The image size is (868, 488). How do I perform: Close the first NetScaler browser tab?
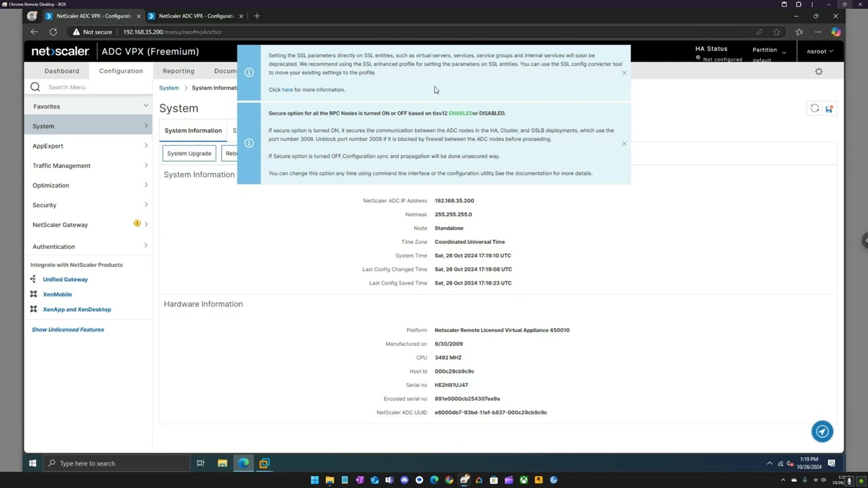point(138,16)
